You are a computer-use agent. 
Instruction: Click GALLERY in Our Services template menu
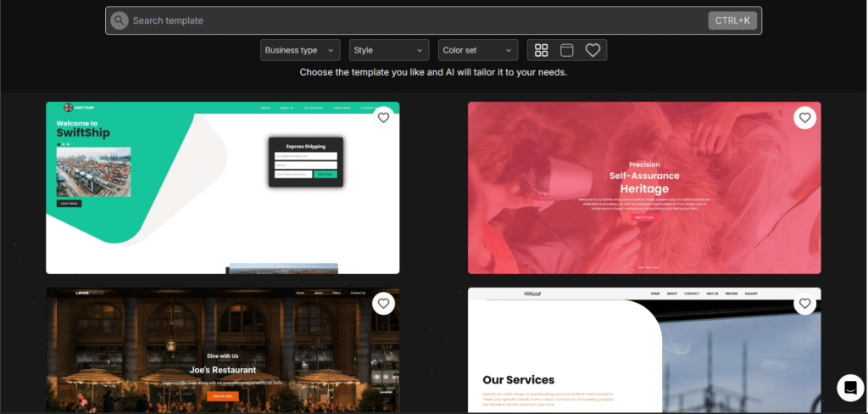[x=751, y=294]
